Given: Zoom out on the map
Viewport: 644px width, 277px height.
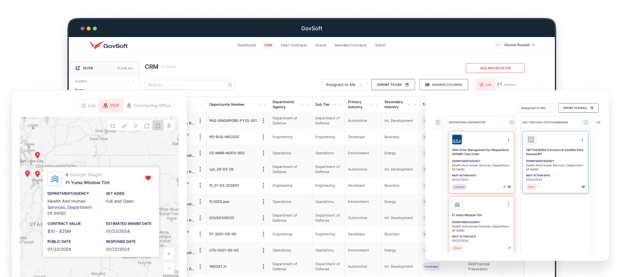Looking at the screenshot, I should [168, 268].
